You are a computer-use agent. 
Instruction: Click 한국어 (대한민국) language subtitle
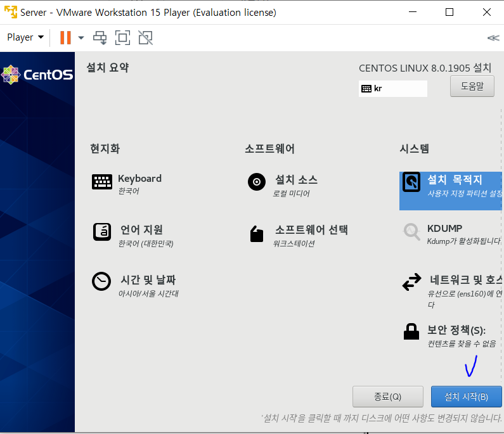[146, 244]
